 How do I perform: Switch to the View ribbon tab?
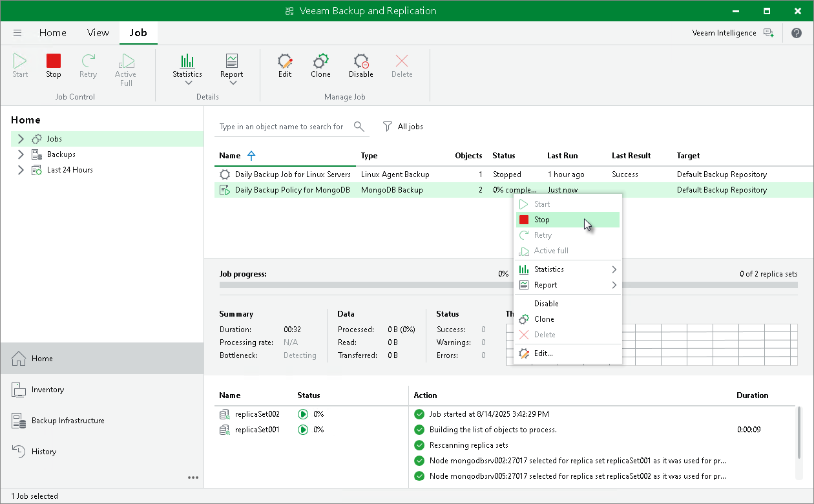[98, 32]
